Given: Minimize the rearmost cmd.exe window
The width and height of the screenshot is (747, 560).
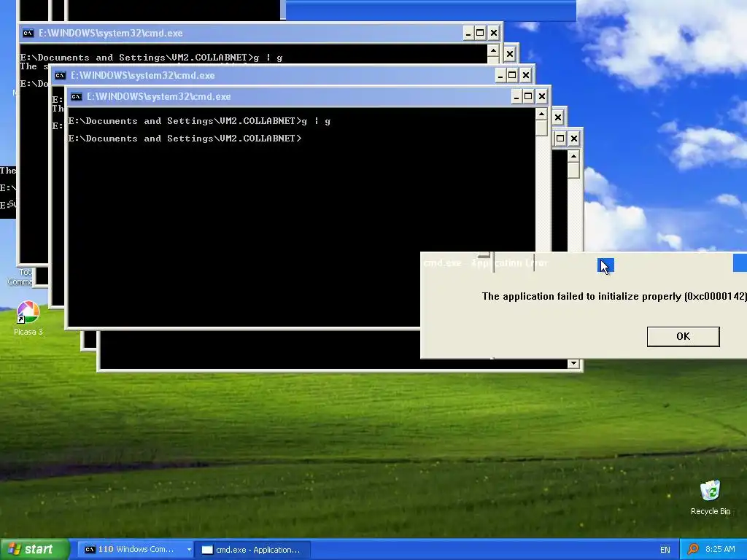Looking at the screenshot, I should pos(468,33).
